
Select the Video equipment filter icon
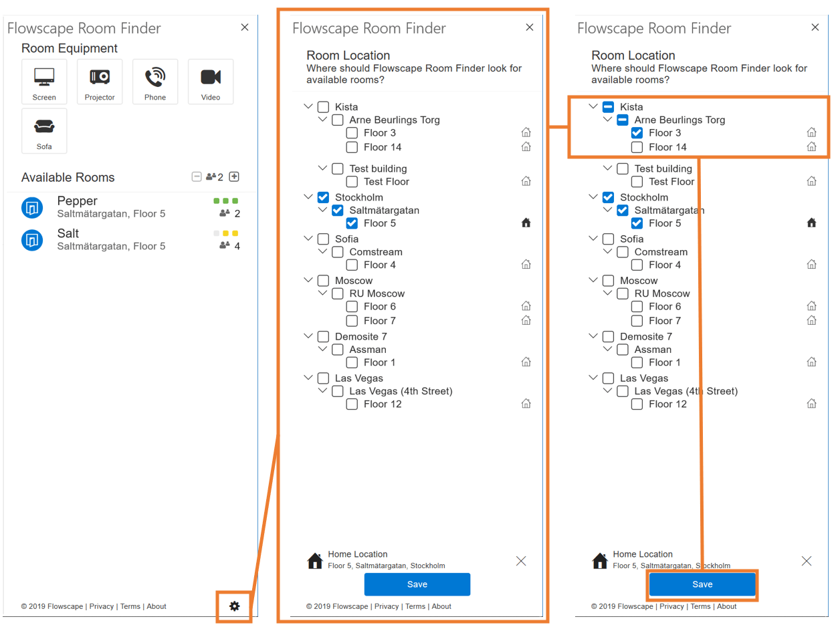click(x=211, y=82)
